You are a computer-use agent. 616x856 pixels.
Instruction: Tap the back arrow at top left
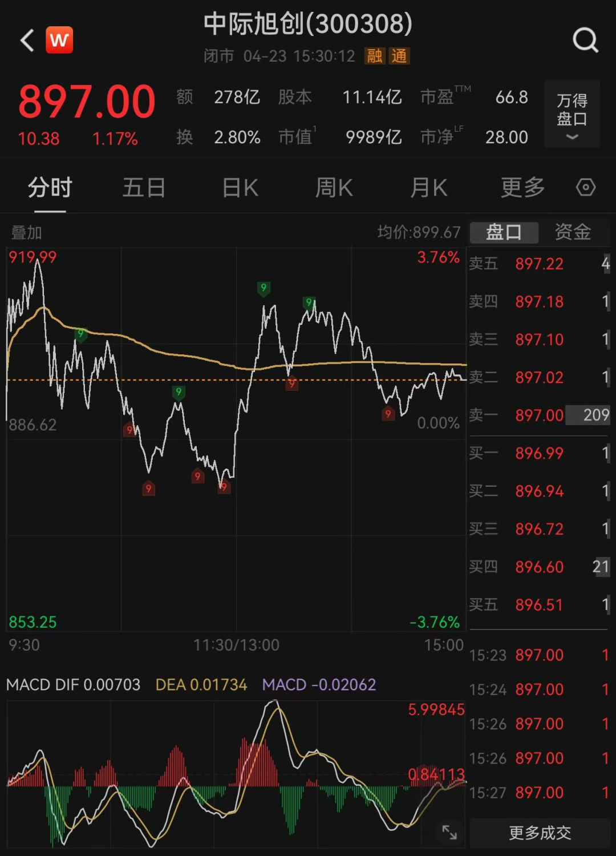(x=26, y=40)
